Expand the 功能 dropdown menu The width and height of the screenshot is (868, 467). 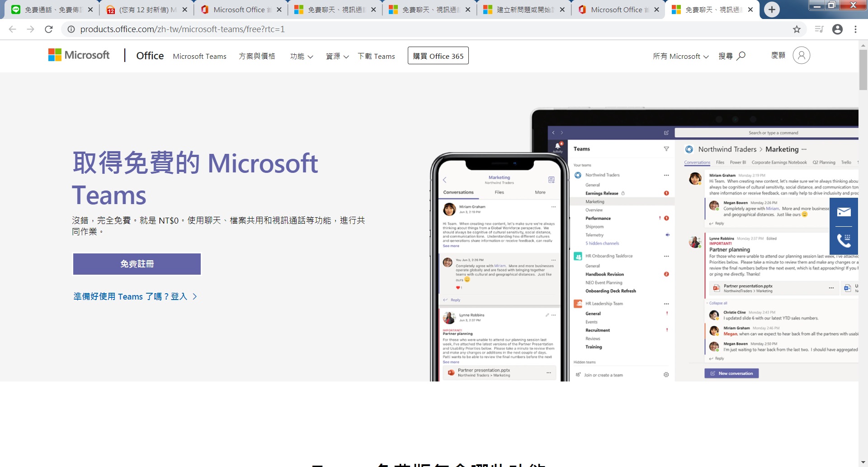[302, 56]
